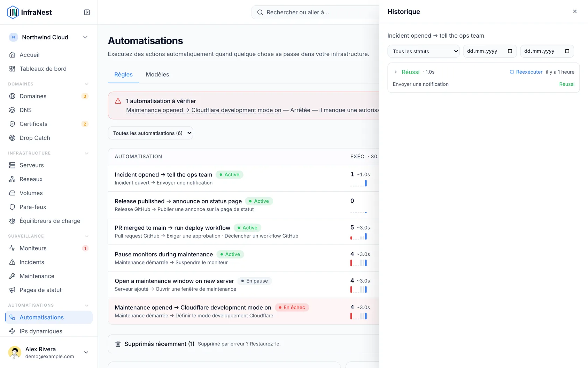Collapse the sidebar with the panel icon
This screenshot has height=368, width=588.
coord(87,12)
